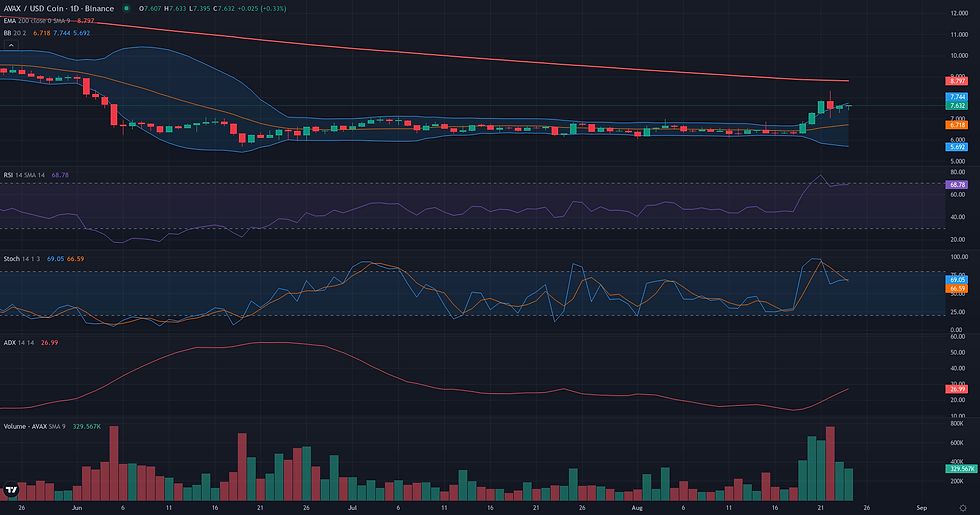Click the 200K label on volume scale
The width and height of the screenshot is (980, 515).
tap(957, 481)
